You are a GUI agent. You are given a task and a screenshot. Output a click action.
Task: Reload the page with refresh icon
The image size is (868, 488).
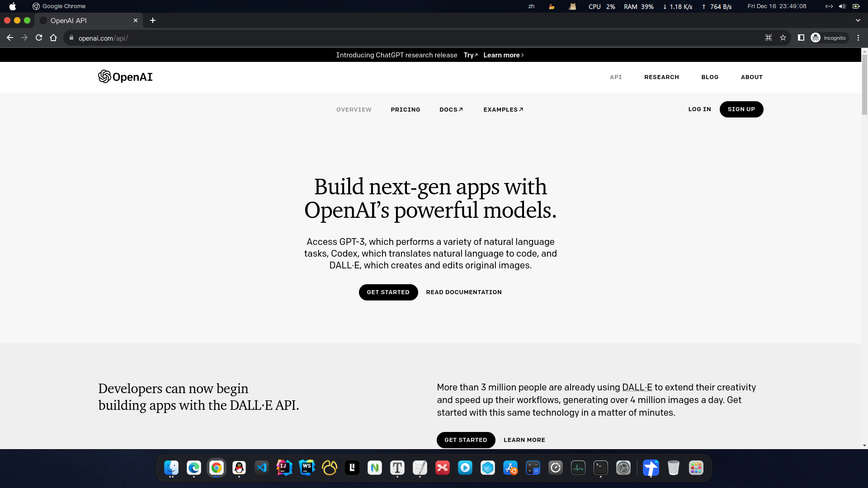click(x=39, y=38)
